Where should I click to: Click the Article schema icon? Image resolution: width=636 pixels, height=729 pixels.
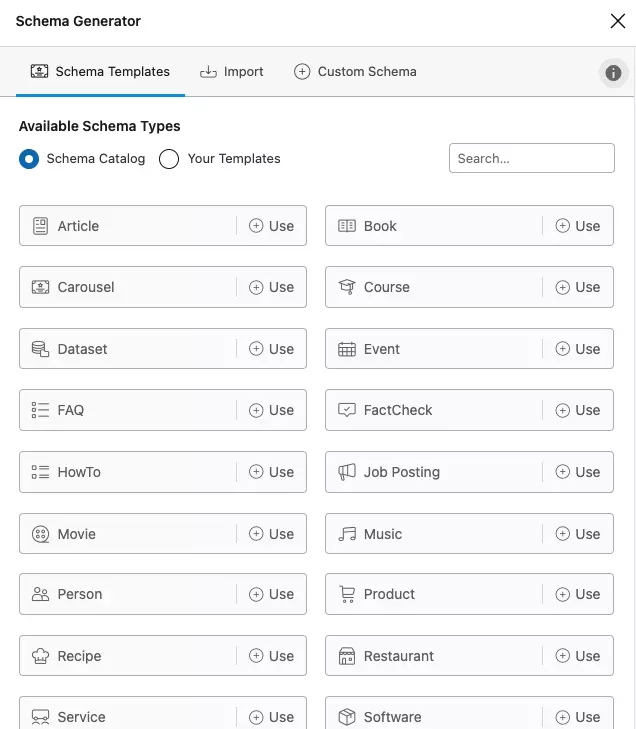pyautogui.click(x=40, y=226)
